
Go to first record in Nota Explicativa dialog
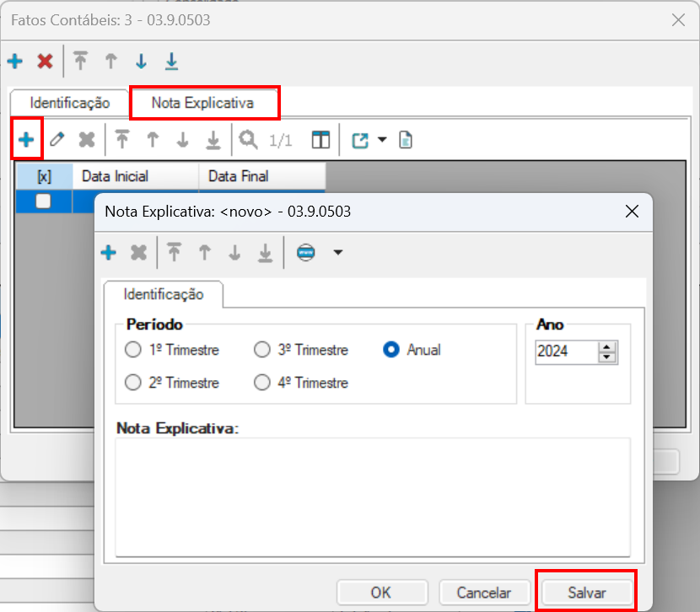(x=174, y=253)
